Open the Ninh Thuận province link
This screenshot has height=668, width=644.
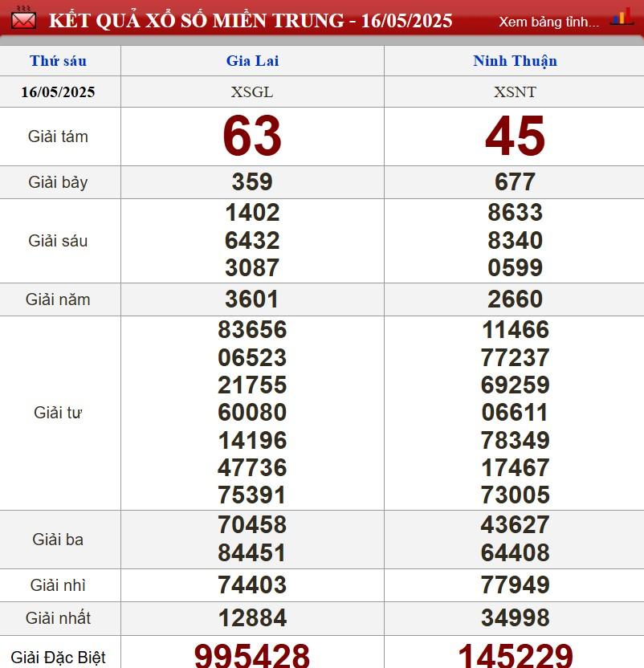click(x=515, y=61)
